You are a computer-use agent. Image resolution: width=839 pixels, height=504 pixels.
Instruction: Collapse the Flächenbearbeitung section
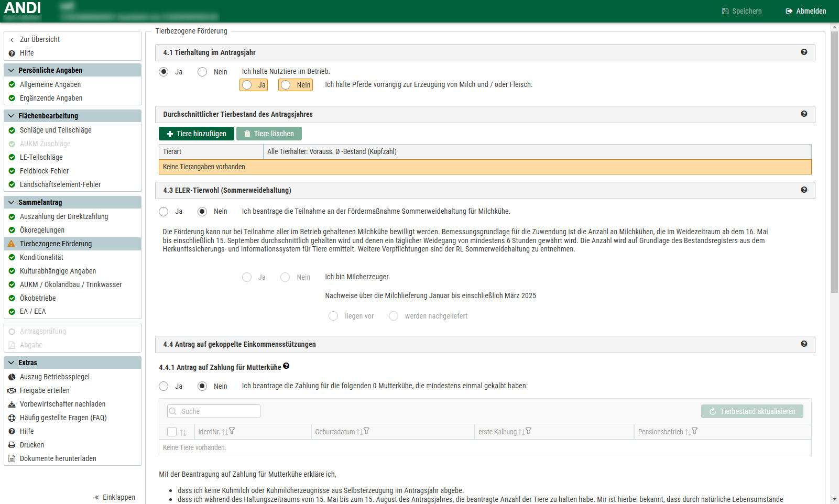(11, 116)
